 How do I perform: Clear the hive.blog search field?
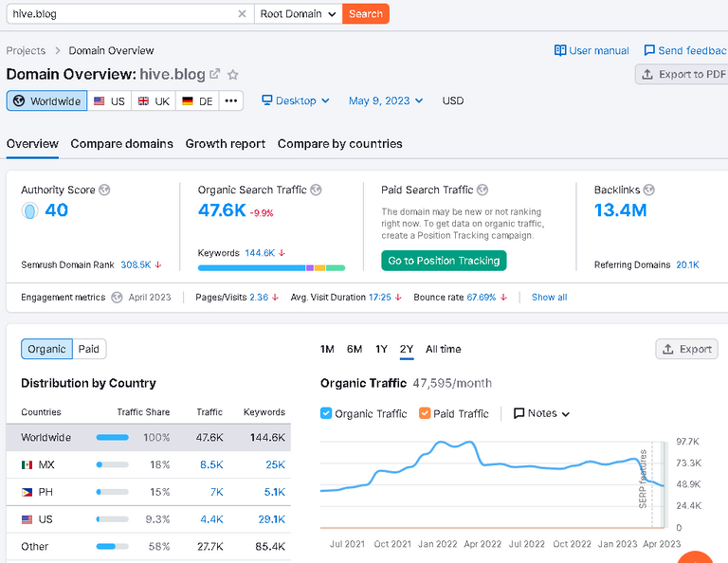(x=242, y=14)
